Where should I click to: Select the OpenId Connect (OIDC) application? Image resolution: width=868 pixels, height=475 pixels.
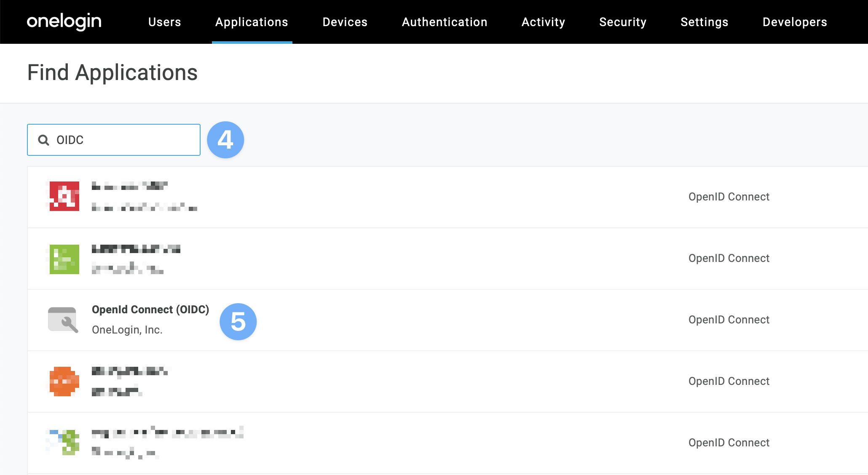[150, 310]
